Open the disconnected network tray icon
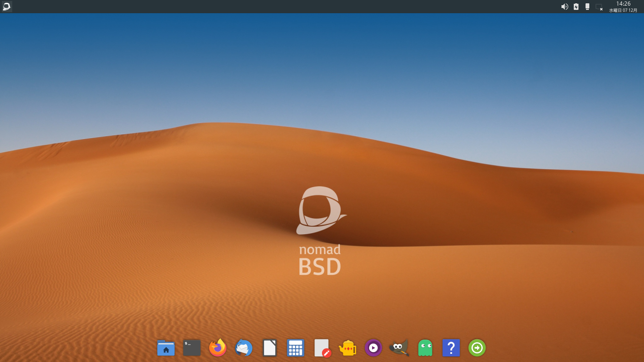Viewport: 644px width, 362px height. pos(599,7)
